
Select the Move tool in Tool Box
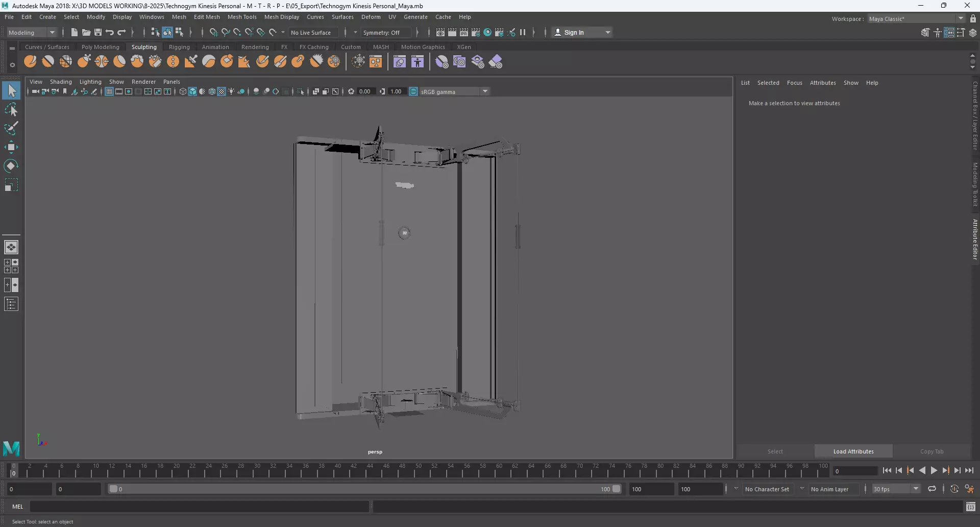tap(11, 147)
